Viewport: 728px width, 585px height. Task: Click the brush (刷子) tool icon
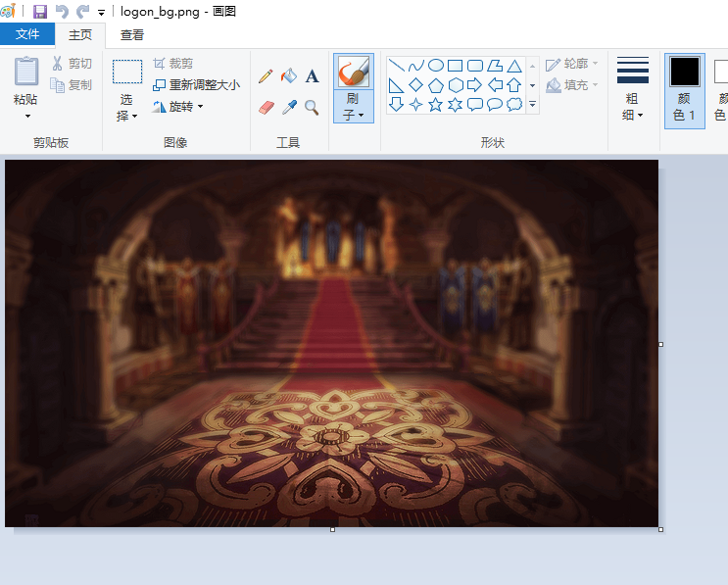pyautogui.click(x=353, y=73)
